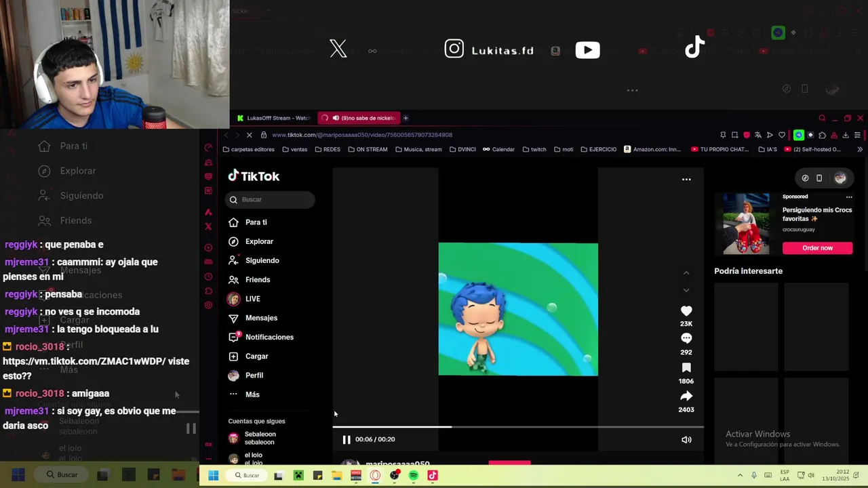This screenshot has height=488, width=868.
Task: Expand the system tray hidden icons chevron
Action: tap(740, 476)
